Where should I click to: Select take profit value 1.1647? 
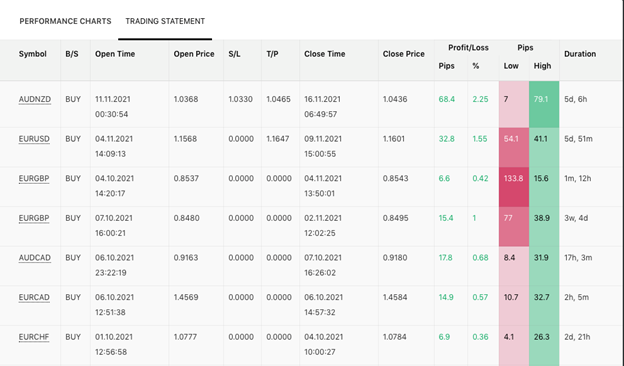(x=278, y=139)
